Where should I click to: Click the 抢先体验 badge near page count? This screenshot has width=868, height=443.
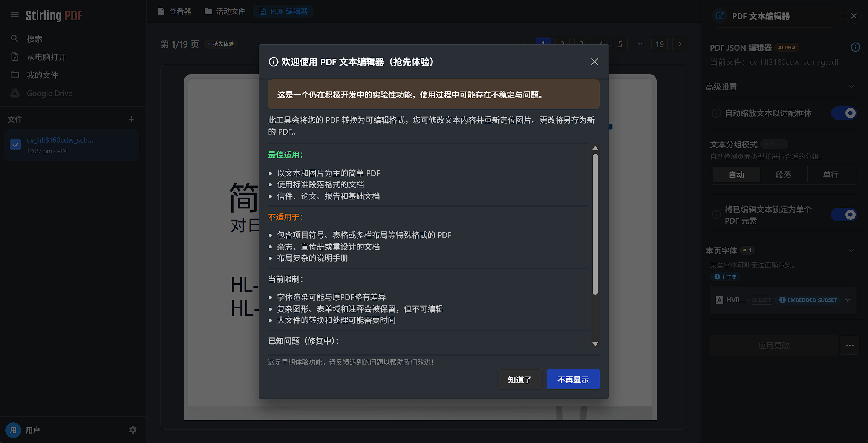click(x=221, y=44)
